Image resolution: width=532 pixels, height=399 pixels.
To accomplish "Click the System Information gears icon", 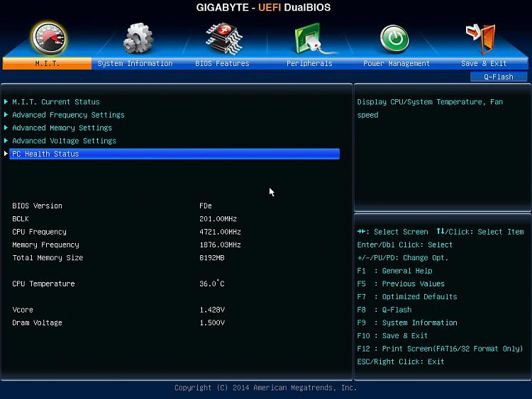I will pos(138,38).
